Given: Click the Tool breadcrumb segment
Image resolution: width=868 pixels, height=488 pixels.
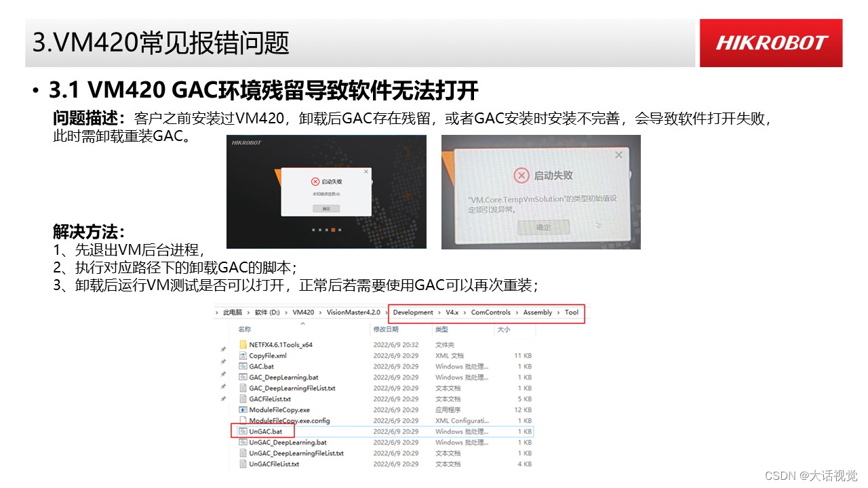Looking at the screenshot, I should tap(572, 312).
